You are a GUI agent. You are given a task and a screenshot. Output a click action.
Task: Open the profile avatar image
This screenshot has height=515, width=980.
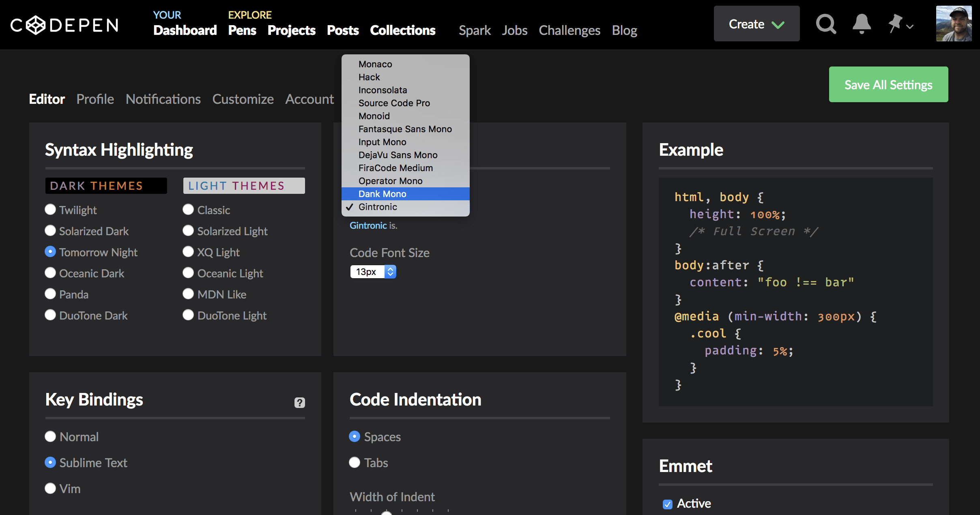pyautogui.click(x=954, y=24)
